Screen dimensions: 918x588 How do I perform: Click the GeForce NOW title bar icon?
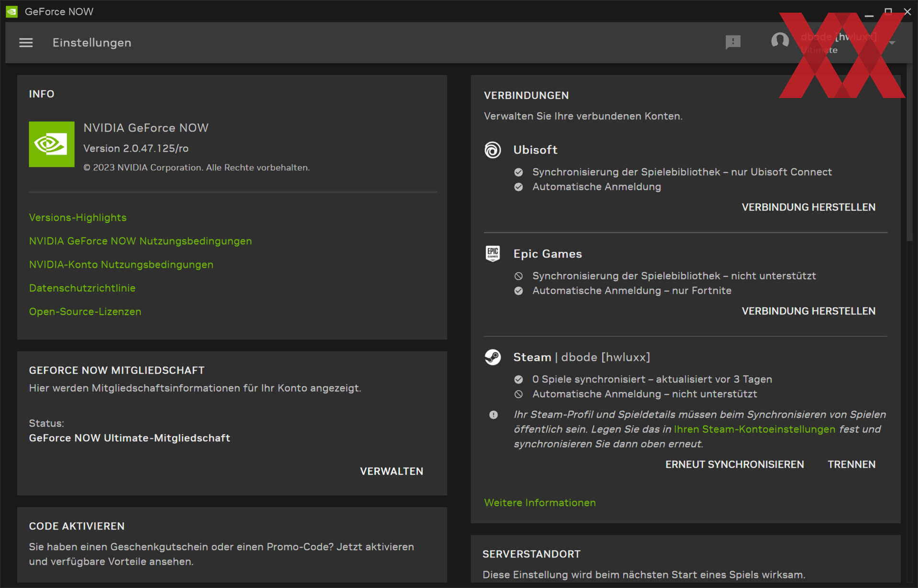coord(11,11)
